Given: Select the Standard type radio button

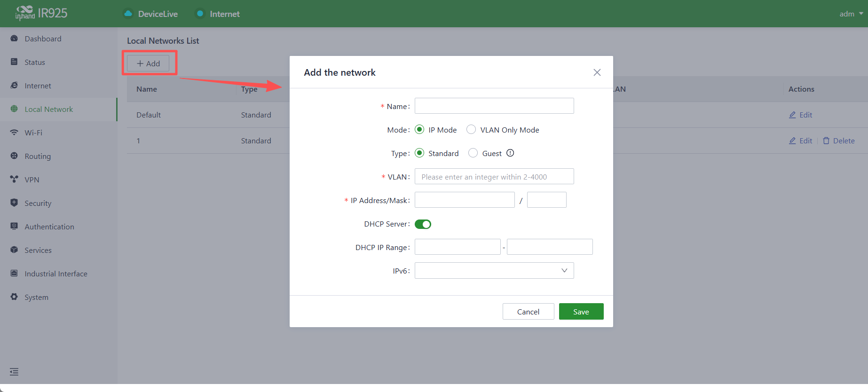Looking at the screenshot, I should [419, 153].
